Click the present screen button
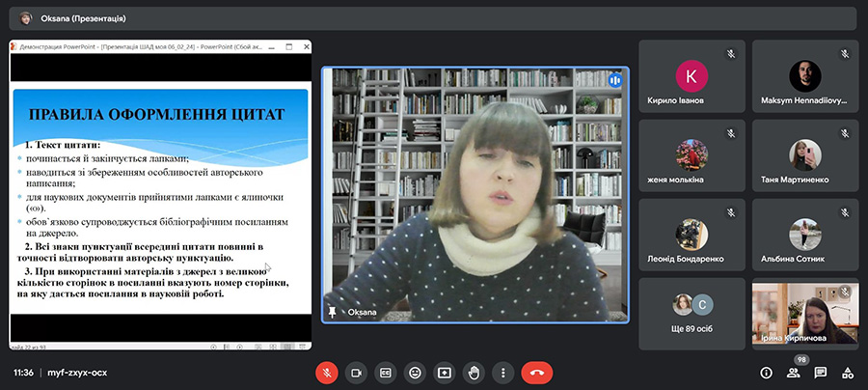 444,373
